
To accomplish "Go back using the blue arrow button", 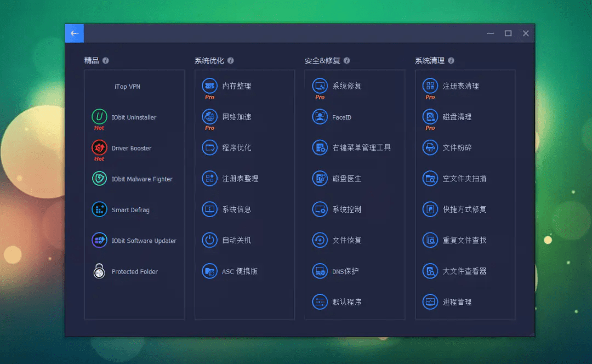I will (x=75, y=33).
